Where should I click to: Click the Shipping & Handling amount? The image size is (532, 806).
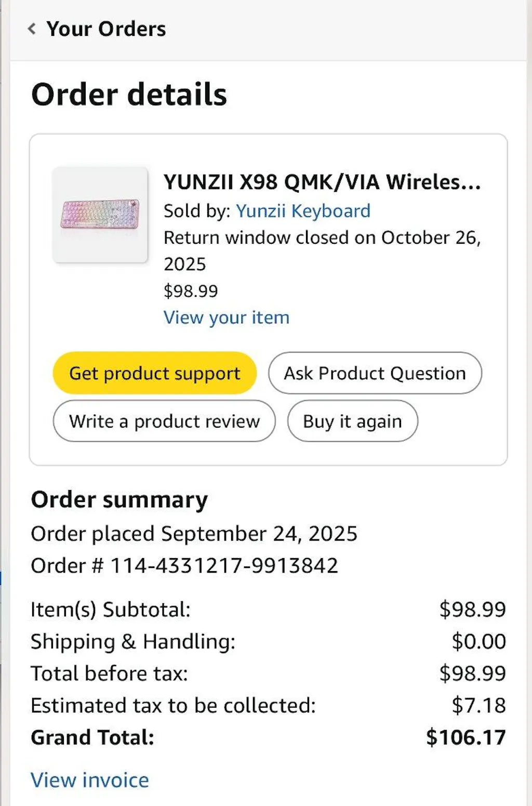478,641
